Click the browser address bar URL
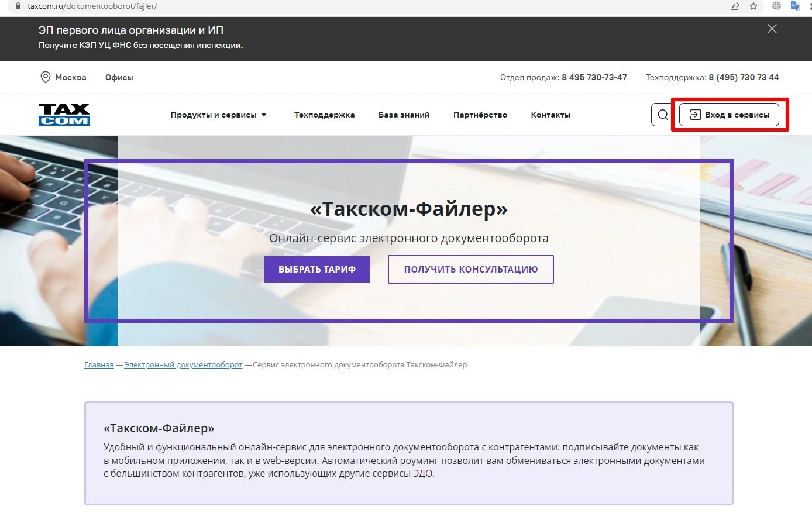The height and width of the screenshot is (513, 812). (x=92, y=6)
